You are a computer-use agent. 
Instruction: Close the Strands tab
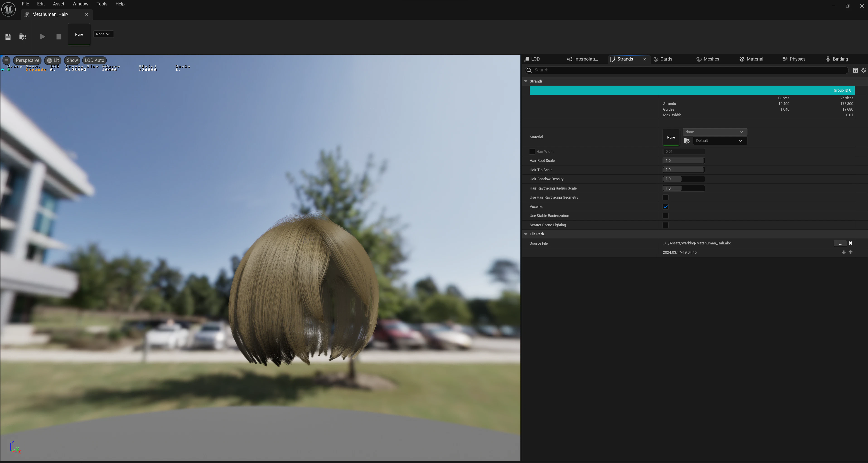[645, 59]
